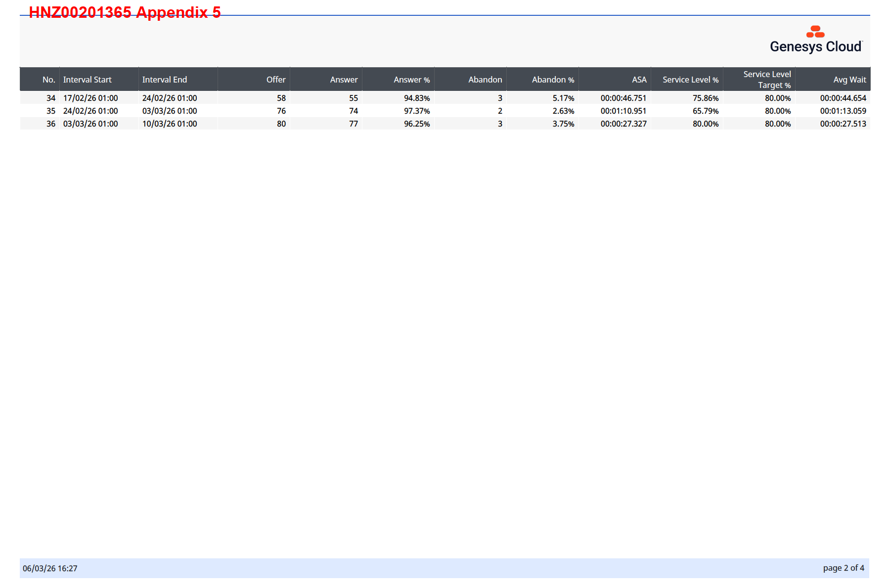Click the Genesys Cloud orange logo icon
The image size is (890, 588).
tap(815, 32)
